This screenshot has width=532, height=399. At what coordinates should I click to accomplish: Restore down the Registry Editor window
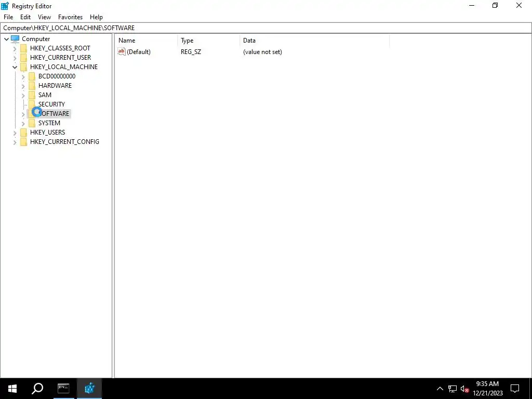[495, 5]
